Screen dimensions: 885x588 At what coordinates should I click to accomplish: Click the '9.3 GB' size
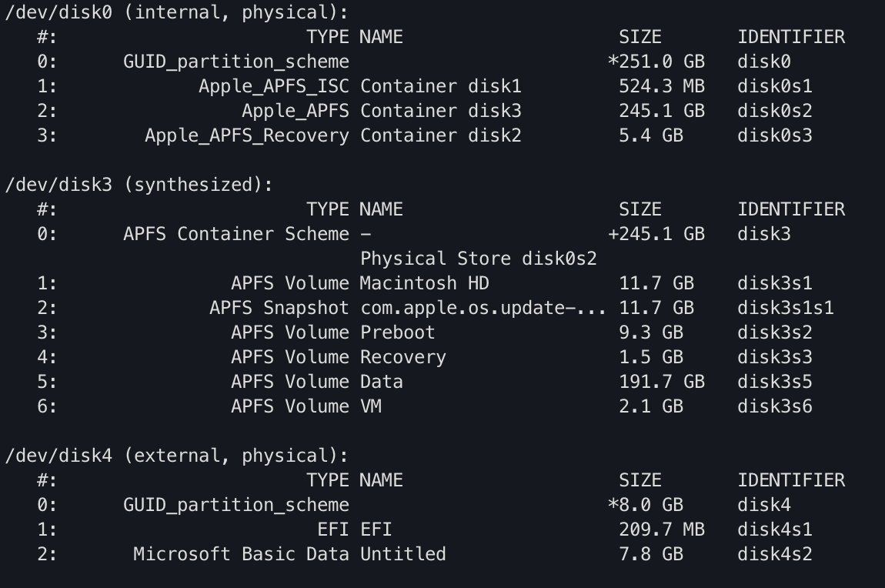click(x=651, y=332)
